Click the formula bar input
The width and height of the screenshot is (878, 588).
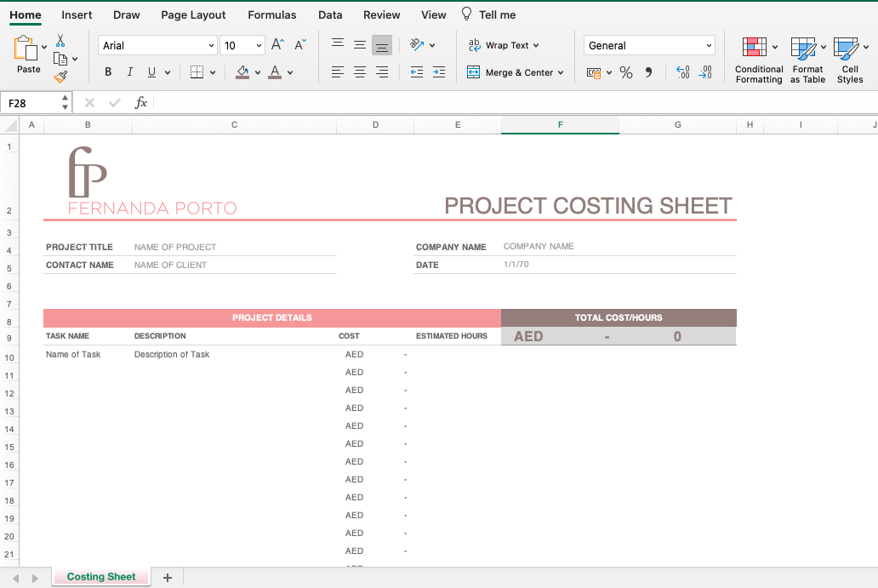click(x=516, y=102)
